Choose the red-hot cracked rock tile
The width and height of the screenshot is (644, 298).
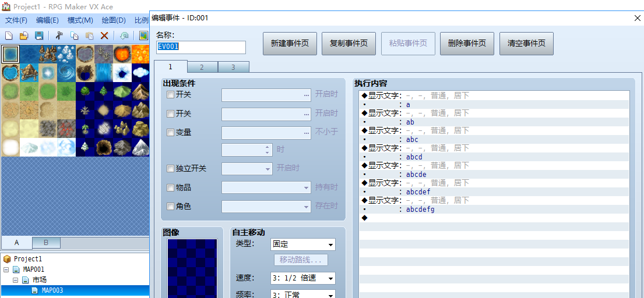66,128
